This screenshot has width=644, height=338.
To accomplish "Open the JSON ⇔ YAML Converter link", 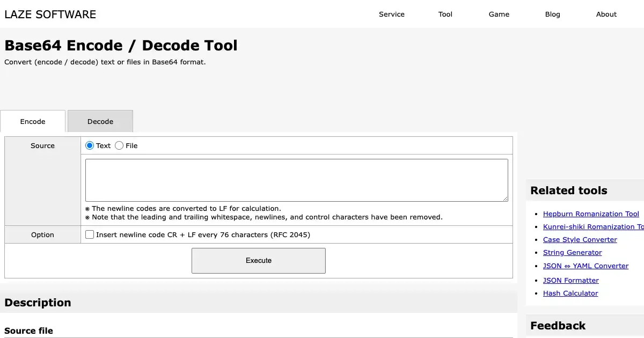I will [586, 266].
